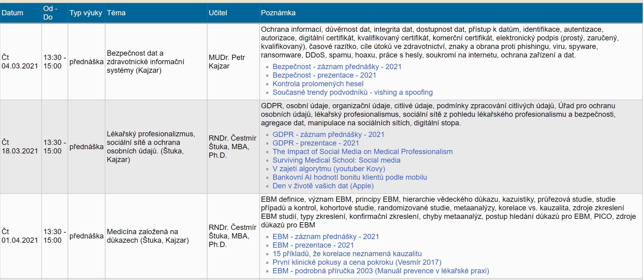The height and width of the screenshot is (280, 644).
Task: Click the Datum column header
Action: tap(12, 13)
